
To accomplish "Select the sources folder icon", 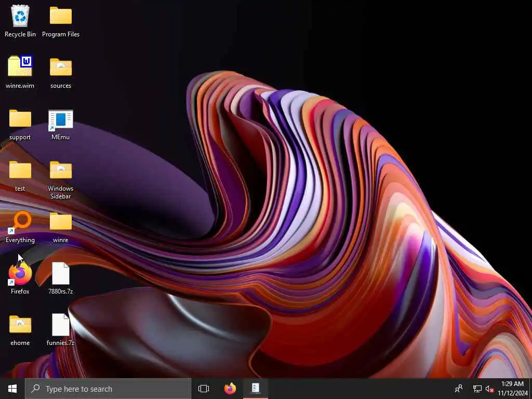I will pos(61,72).
